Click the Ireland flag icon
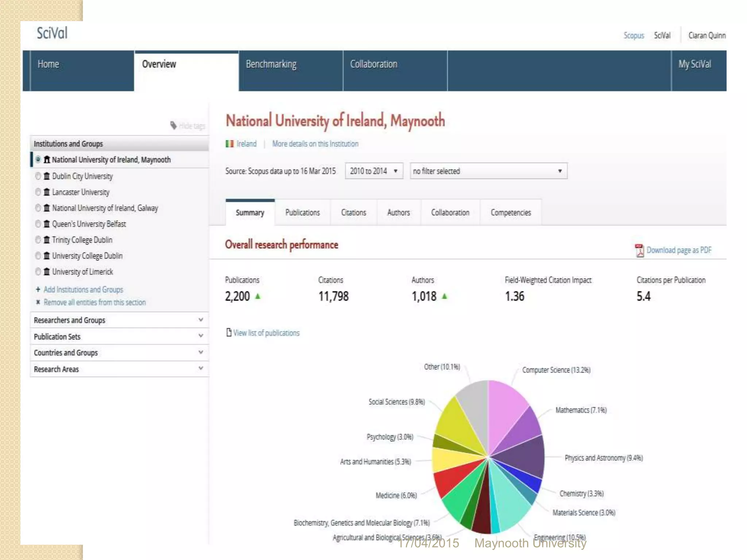 tap(229, 144)
